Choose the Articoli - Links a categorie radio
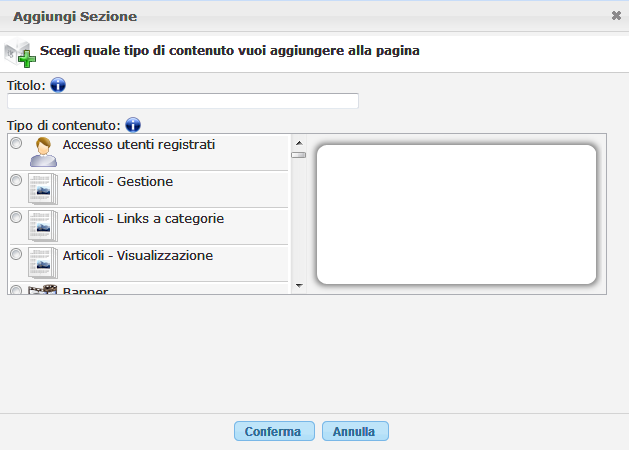 16,217
